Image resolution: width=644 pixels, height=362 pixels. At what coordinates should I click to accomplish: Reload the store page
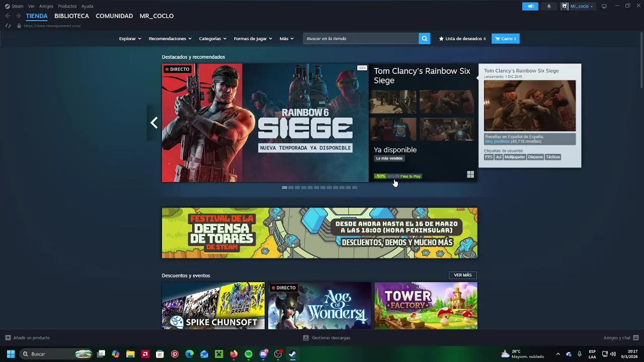coord(8,26)
